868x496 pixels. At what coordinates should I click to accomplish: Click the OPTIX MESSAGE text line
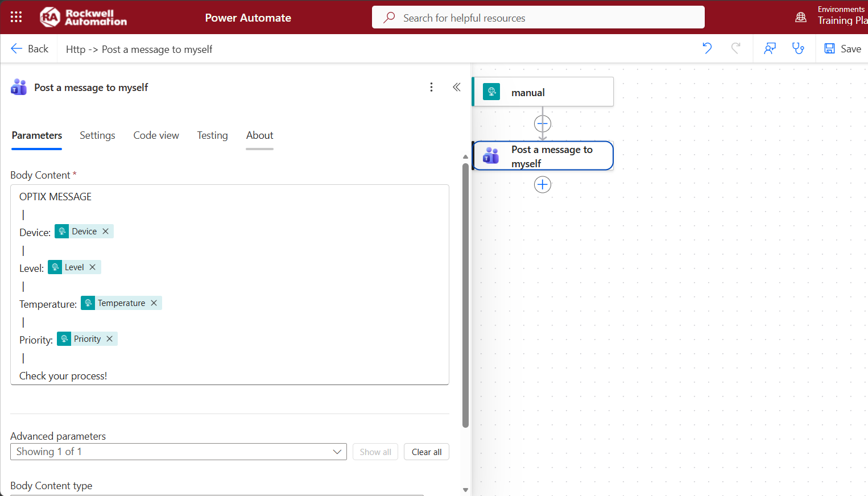point(55,197)
